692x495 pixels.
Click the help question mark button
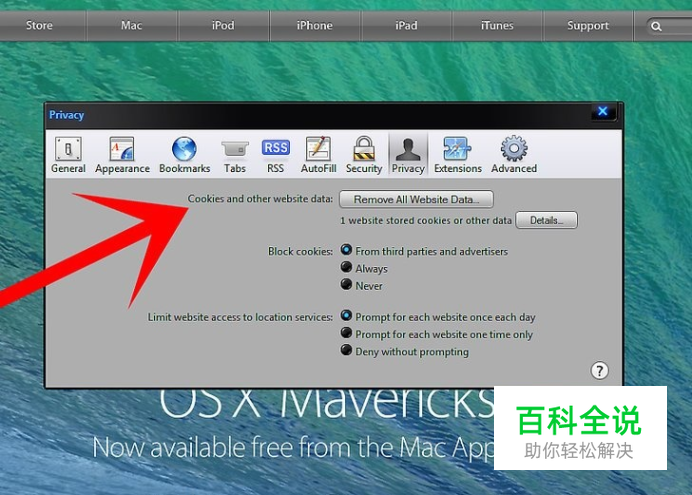tap(599, 371)
